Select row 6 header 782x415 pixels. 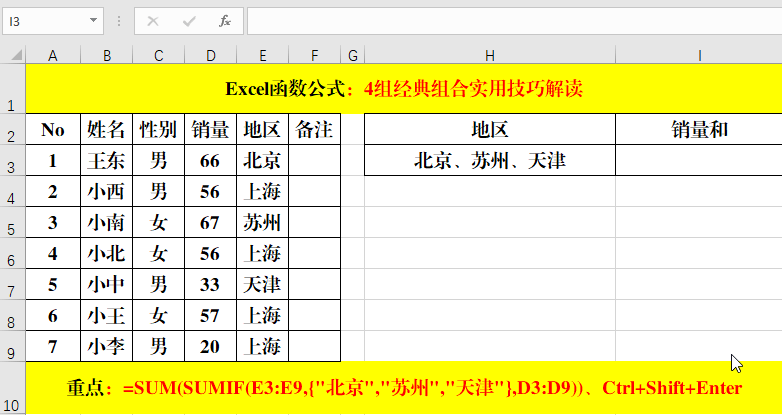pyautogui.click(x=13, y=253)
